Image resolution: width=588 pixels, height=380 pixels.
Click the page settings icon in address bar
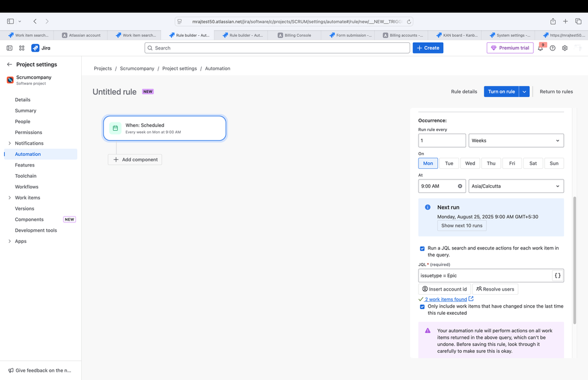180,22
